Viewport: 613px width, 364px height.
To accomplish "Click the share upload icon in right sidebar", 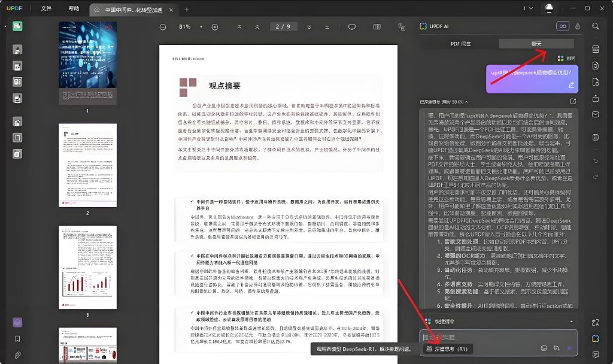I will tap(596, 98).
